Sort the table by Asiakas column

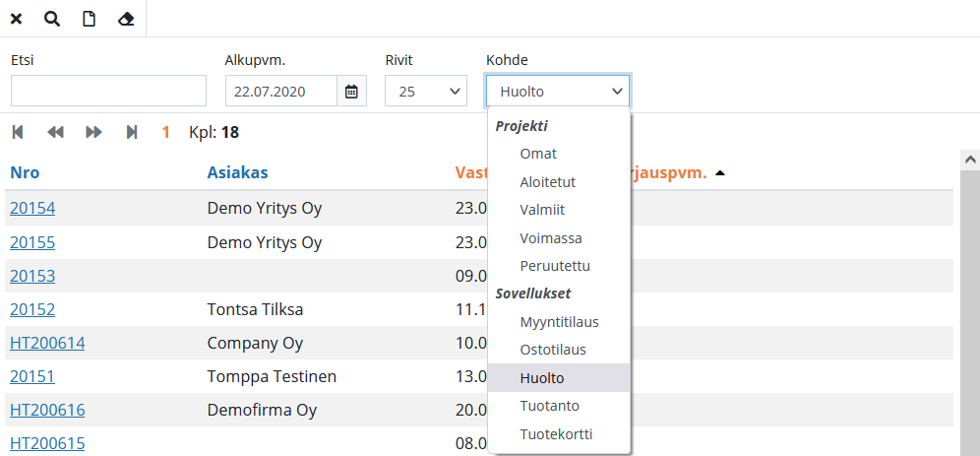237,173
